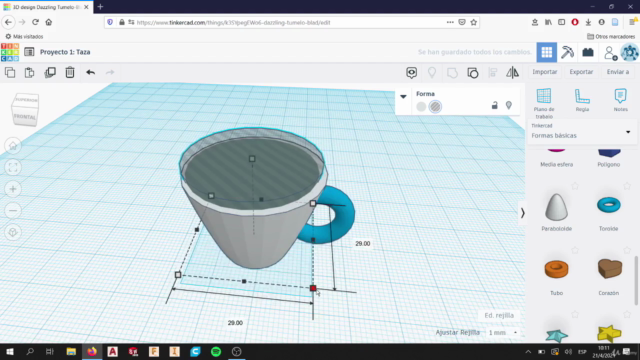
Task: Toggle the Forma panel lightbulb visibility
Action: (509, 105)
